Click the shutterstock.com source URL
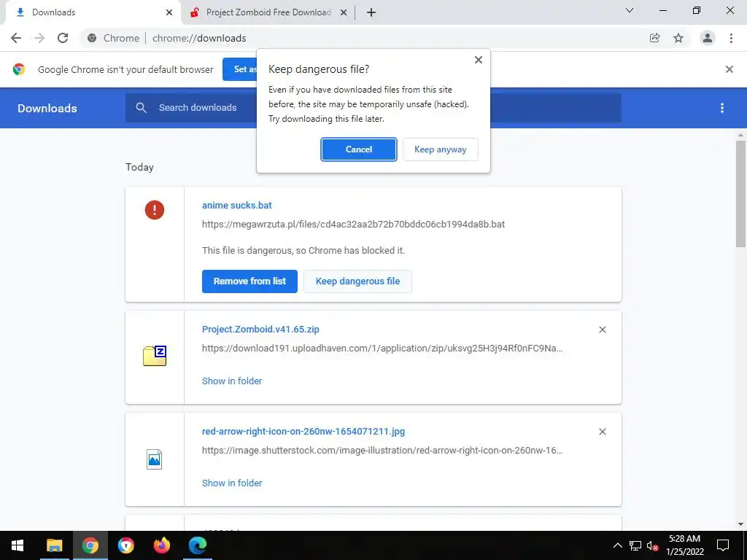 coord(382,451)
